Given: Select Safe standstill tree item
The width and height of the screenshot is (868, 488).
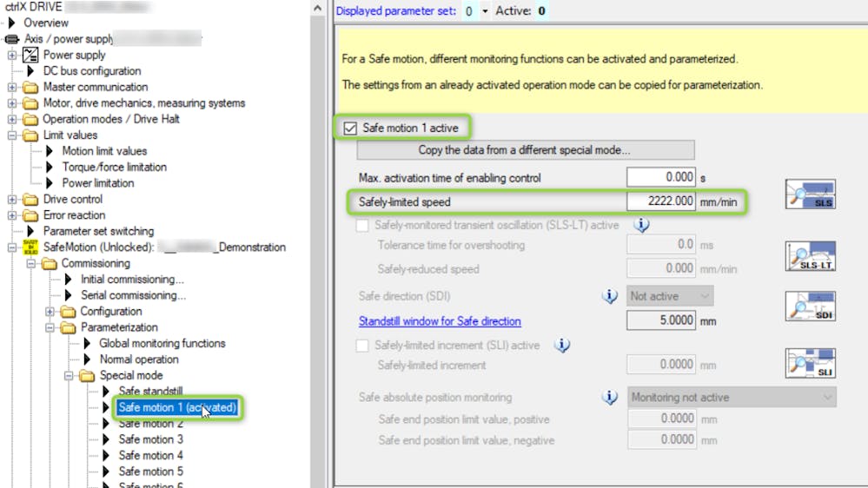Looking at the screenshot, I should pyautogui.click(x=150, y=391).
